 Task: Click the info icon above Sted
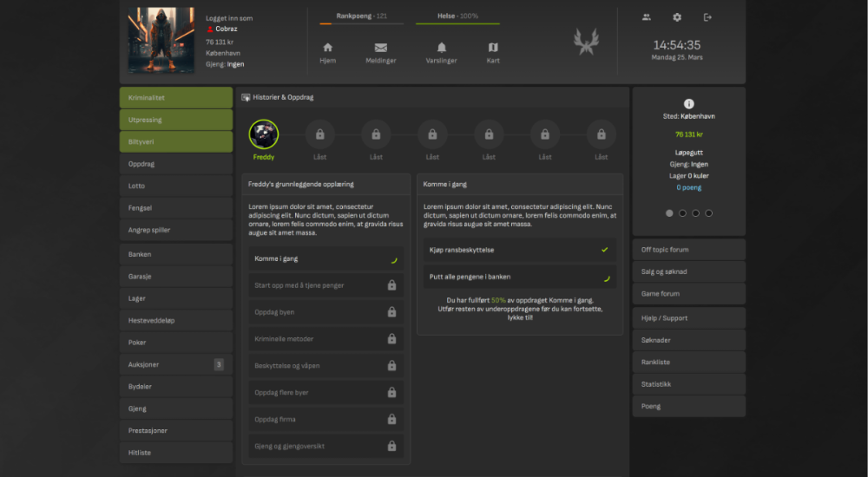click(x=689, y=103)
